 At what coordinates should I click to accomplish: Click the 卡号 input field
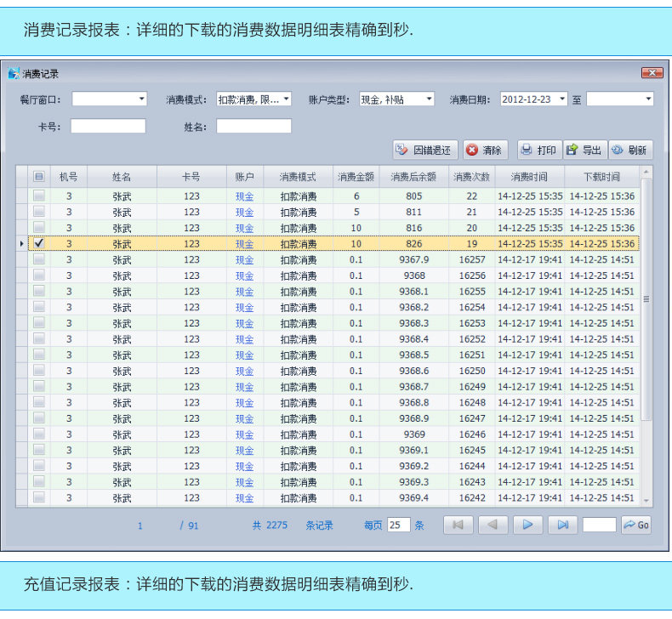pos(108,126)
